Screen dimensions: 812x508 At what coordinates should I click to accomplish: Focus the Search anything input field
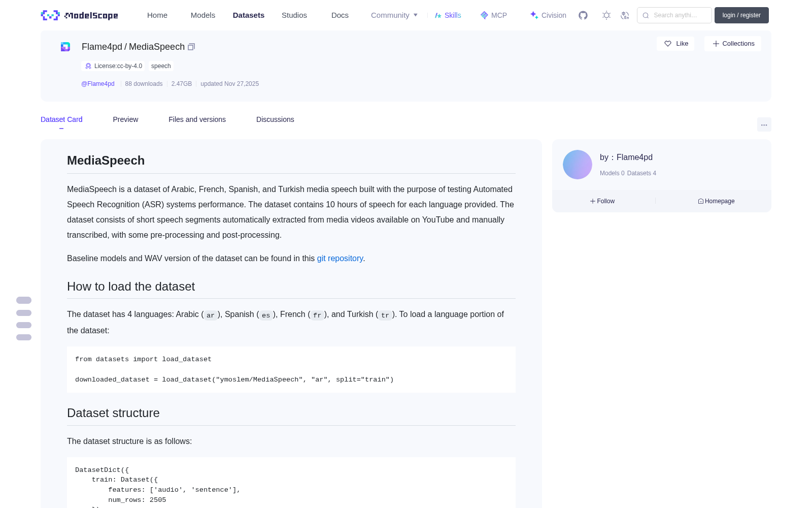coord(674,15)
